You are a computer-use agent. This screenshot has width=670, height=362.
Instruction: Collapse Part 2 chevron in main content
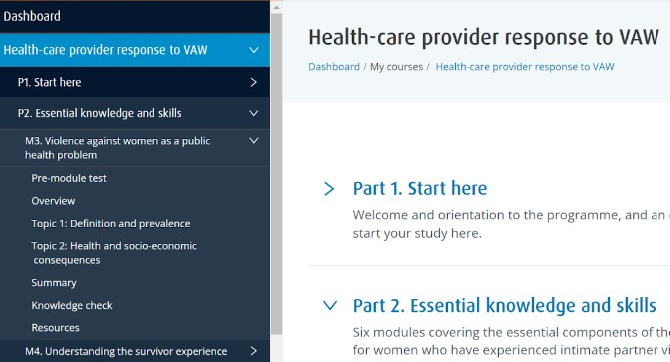[330, 306]
